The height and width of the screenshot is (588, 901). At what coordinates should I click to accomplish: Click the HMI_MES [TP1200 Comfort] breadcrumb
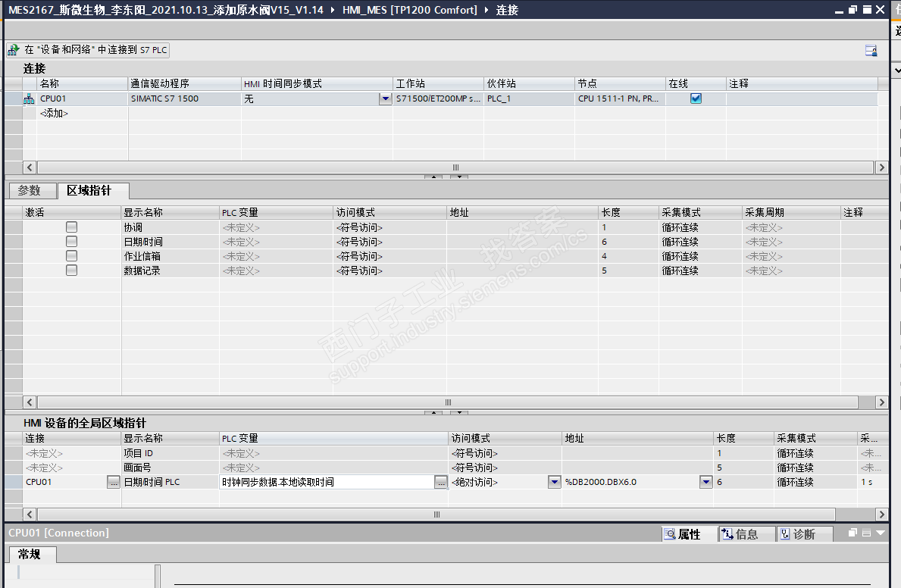[x=410, y=10]
